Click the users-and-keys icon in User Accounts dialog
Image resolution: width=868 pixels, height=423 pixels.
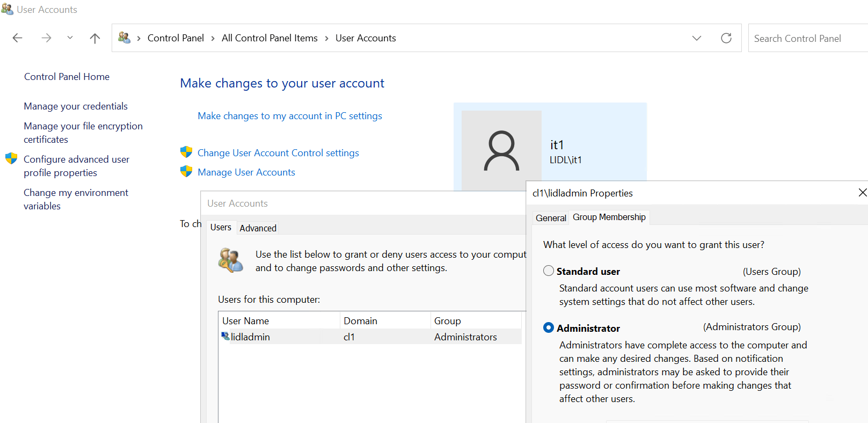point(231,260)
